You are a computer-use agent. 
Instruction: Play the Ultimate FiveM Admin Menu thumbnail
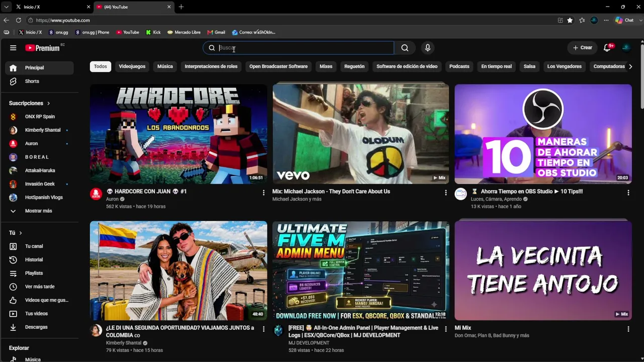click(361, 270)
